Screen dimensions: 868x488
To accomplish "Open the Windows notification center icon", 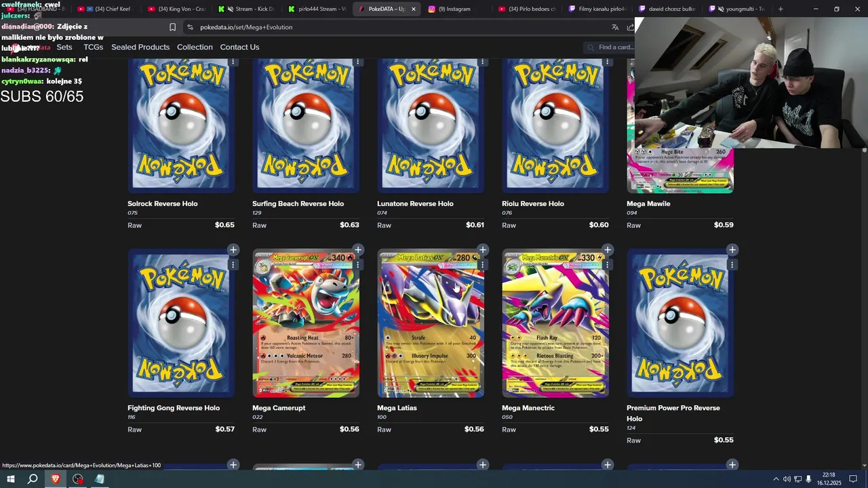I will point(854,479).
